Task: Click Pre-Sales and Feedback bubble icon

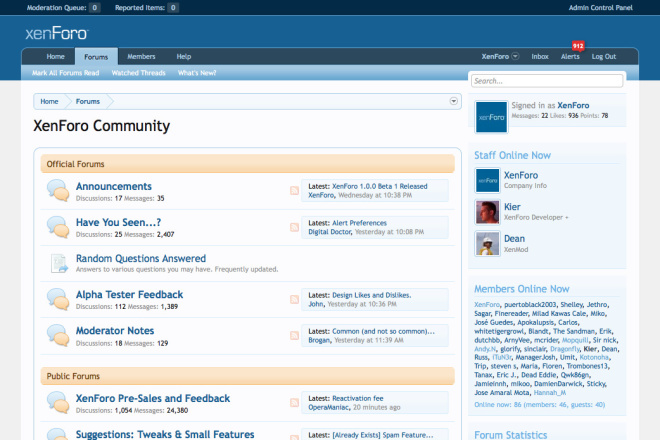Action: (x=58, y=403)
